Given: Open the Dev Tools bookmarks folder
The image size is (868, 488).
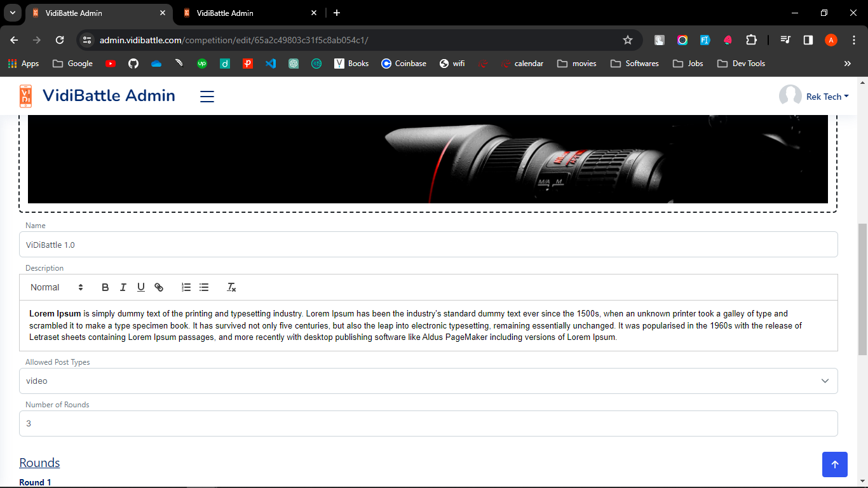Looking at the screenshot, I should (741, 64).
